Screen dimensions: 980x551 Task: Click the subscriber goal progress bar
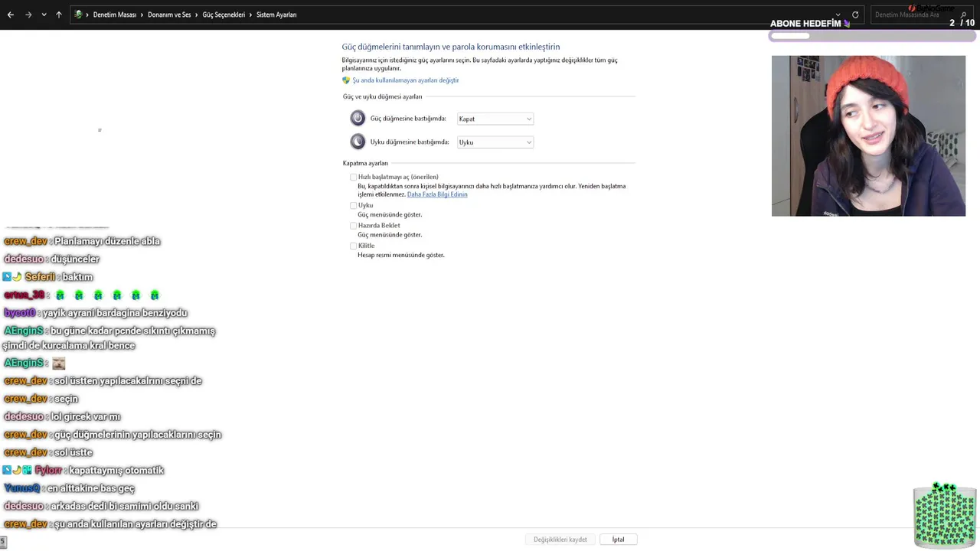[871, 36]
